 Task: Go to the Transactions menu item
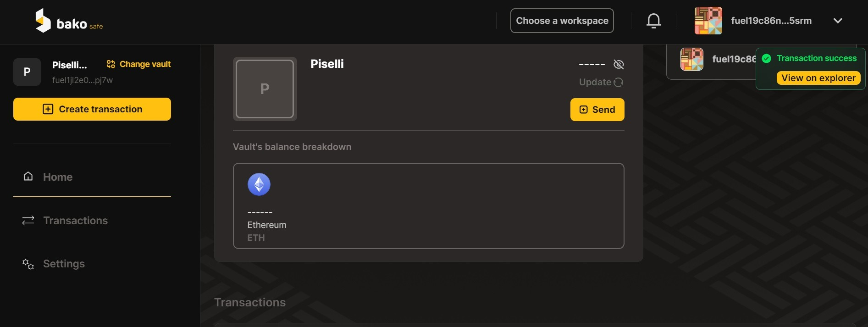(x=75, y=221)
